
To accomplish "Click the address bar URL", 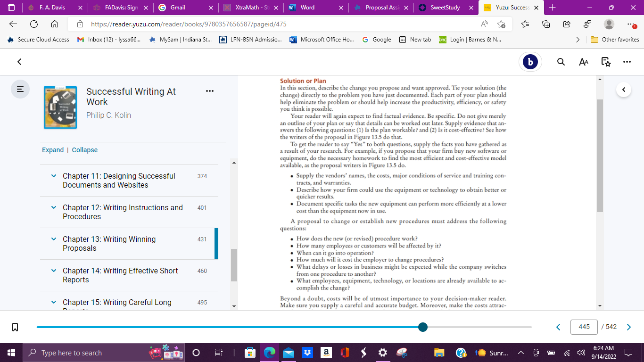I will pyautogui.click(x=189, y=24).
